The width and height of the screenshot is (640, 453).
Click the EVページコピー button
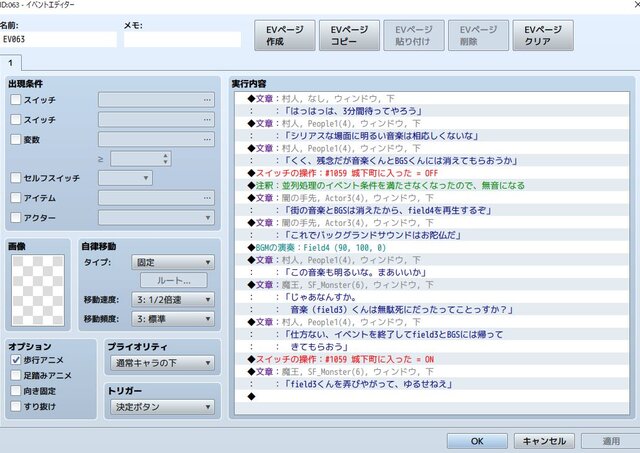349,36
